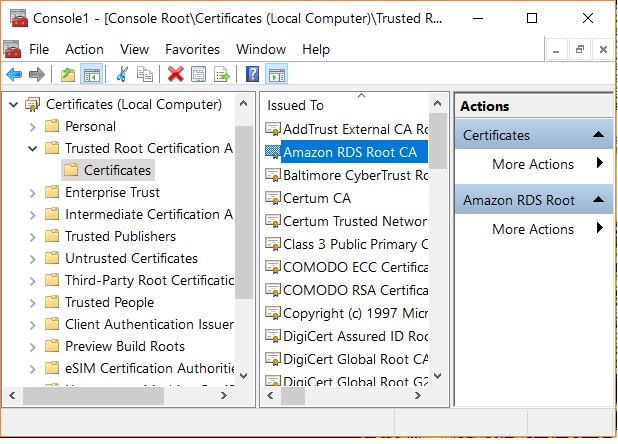The width and height of the screenshot is (618, 444).
Task: Open Help with the blue question mark icon
Action: point(252,74)
